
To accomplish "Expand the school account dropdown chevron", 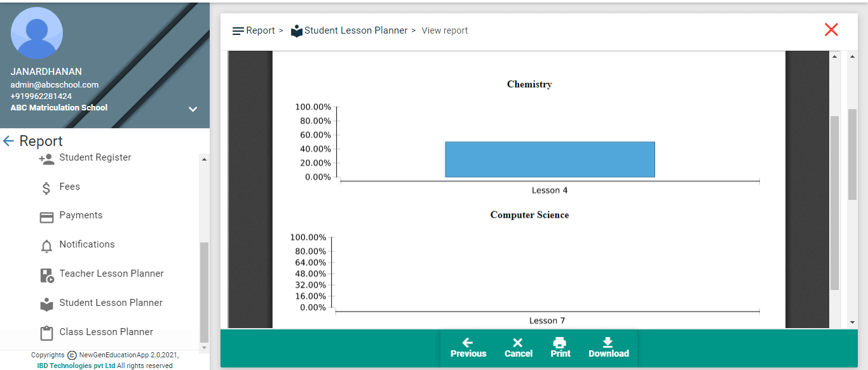I will (193, 109).
